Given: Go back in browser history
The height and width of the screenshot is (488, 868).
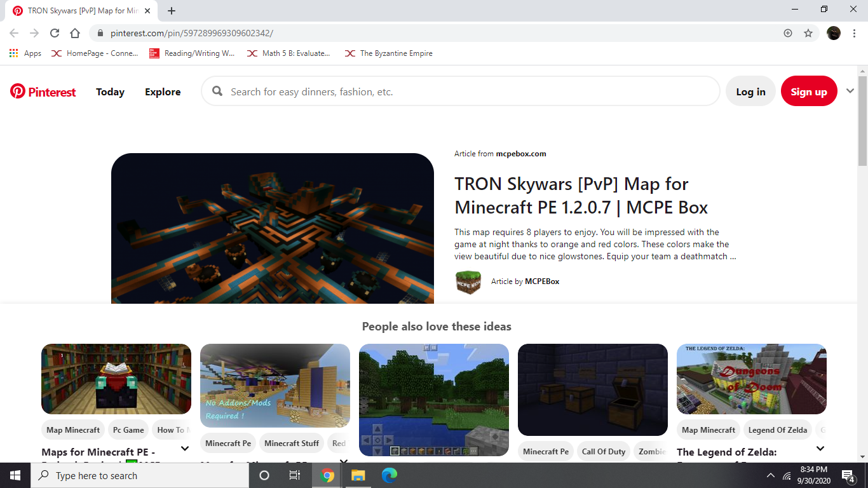Looking at the screenshot, I should 14,33.
